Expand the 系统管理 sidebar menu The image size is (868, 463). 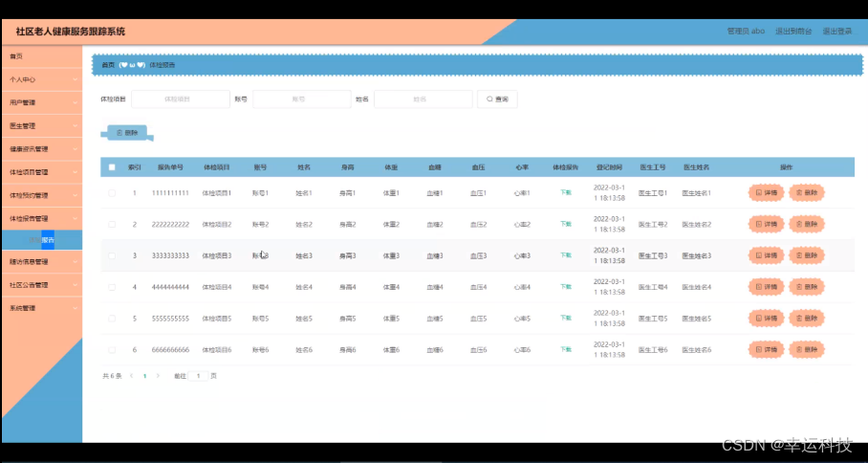(42, 308)
